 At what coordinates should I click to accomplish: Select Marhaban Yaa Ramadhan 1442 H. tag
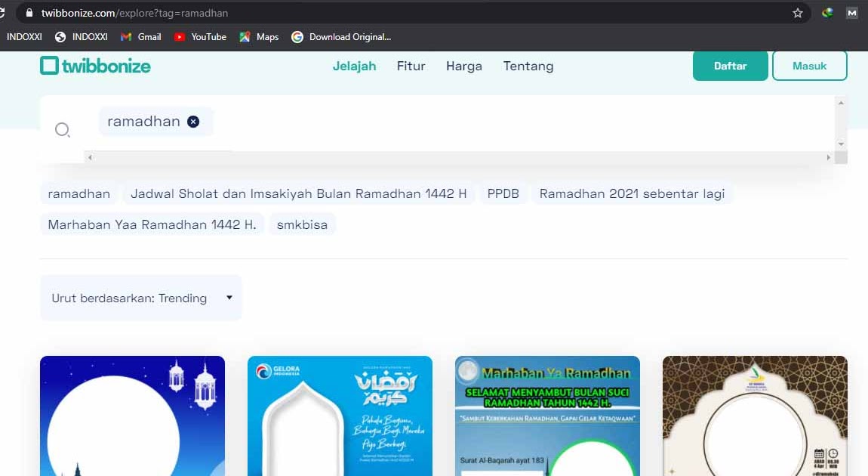pyautogui.click(x=152, y=224)
